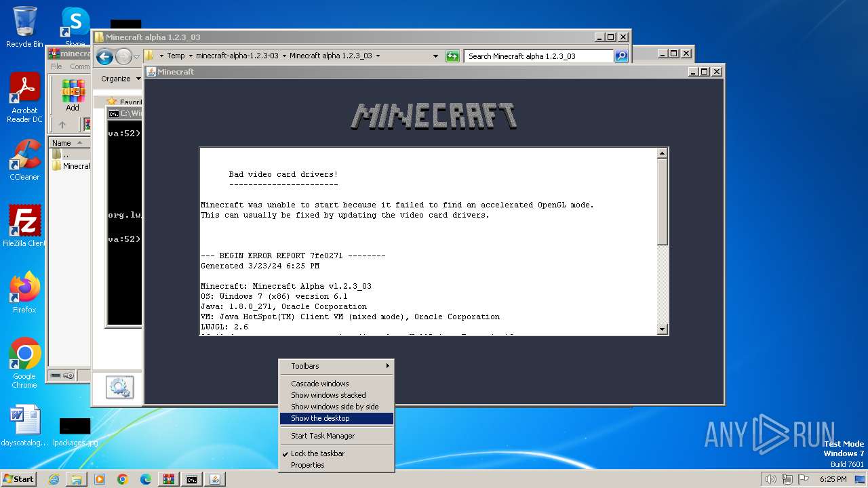Choose Show windows stacked
Viewport: 868px width, 488px height.
336,395
